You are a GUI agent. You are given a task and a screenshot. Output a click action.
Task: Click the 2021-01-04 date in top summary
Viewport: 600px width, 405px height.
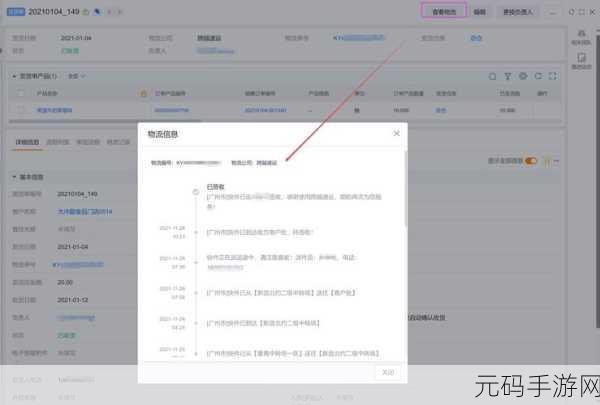[76, 38]
